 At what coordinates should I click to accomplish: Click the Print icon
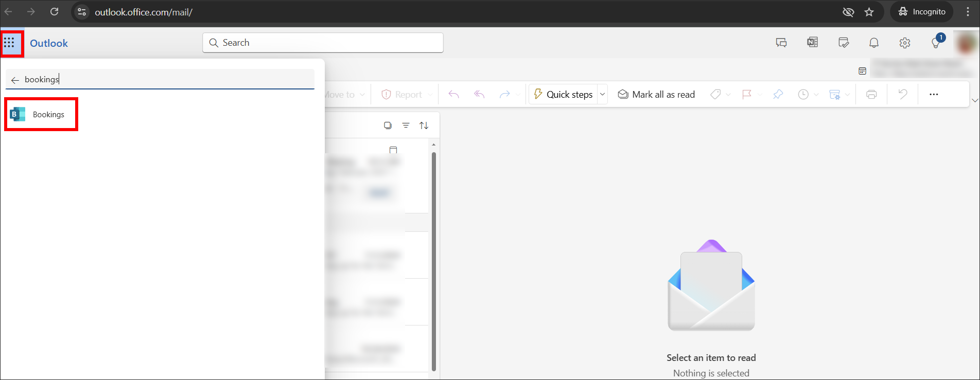click(871, 95)
